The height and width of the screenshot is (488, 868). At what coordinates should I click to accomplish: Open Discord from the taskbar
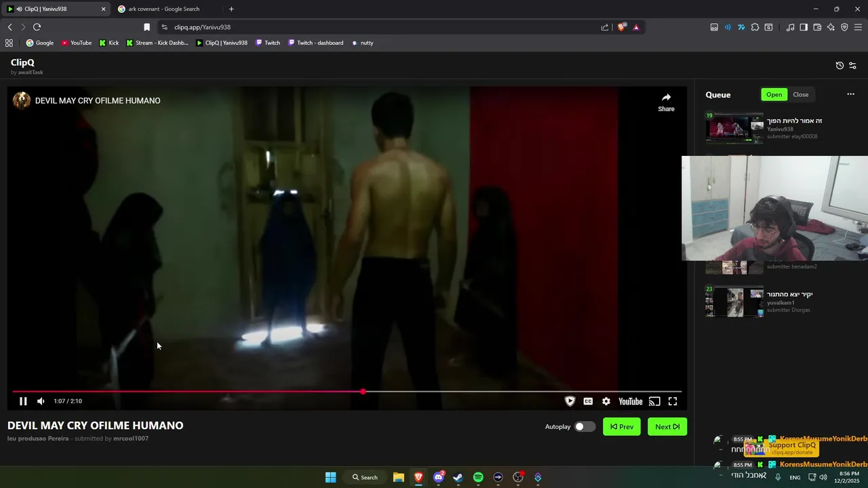pos(438,477)
